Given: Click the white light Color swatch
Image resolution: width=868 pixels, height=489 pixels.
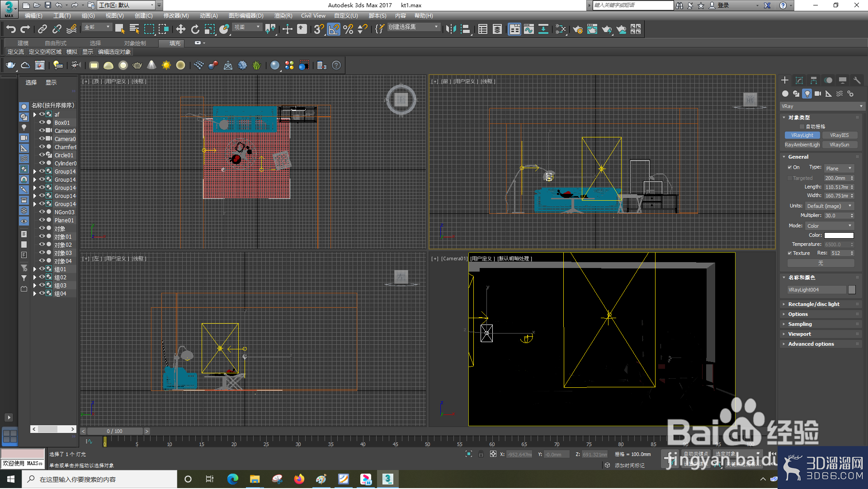Looking at the screenshot, I should pyautogui.click(x=839, y=235).
